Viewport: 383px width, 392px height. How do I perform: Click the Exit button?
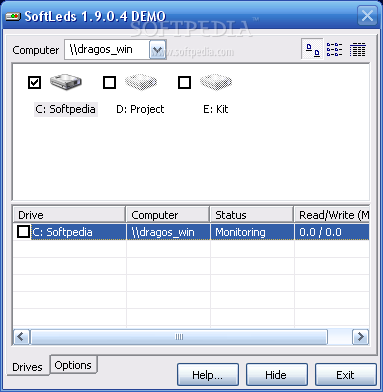coord(345,375)
